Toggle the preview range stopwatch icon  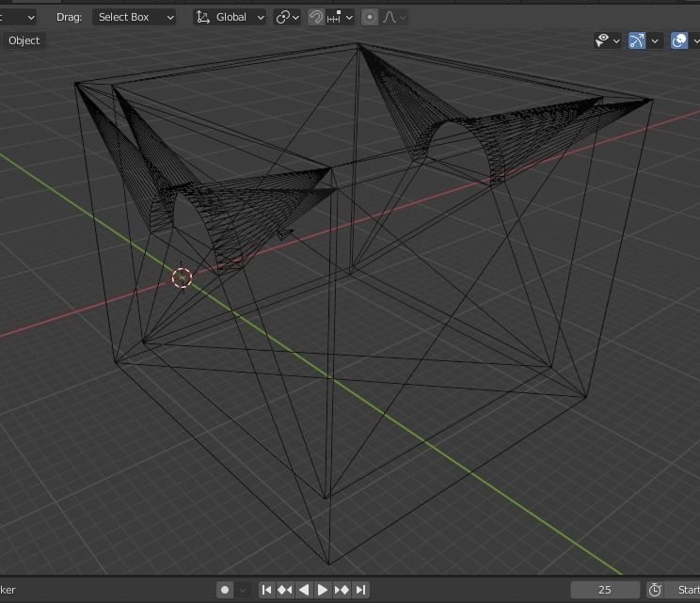tap(655, 590)
